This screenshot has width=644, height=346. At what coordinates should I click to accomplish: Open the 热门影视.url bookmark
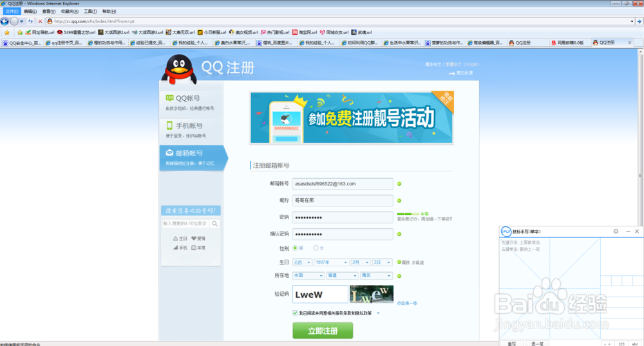[275, 32]
